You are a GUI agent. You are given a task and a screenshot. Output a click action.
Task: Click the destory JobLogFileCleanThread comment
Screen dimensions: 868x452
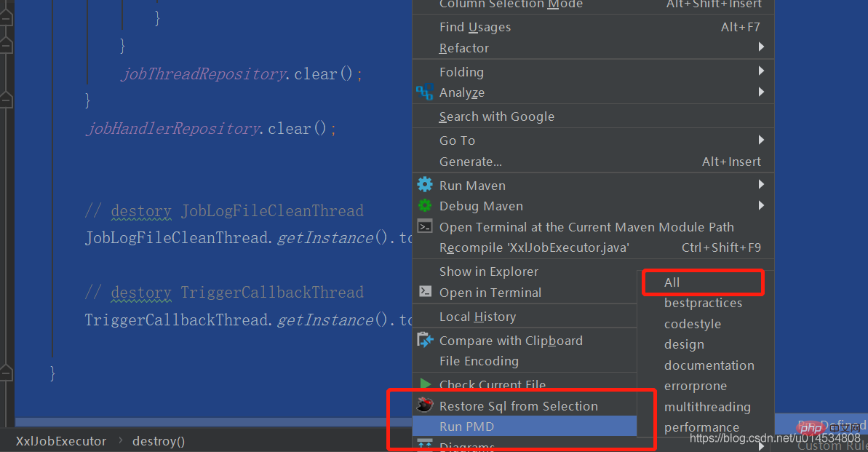pos(224,211)
